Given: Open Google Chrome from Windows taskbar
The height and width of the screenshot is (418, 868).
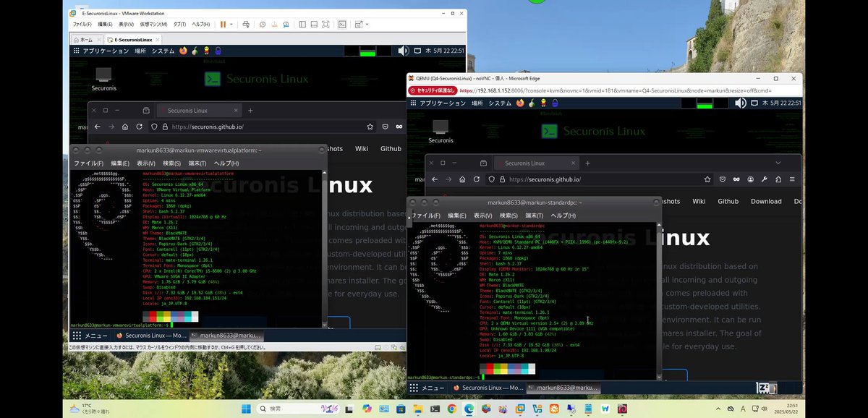Looking at the screenshot, I should [451, 409].
